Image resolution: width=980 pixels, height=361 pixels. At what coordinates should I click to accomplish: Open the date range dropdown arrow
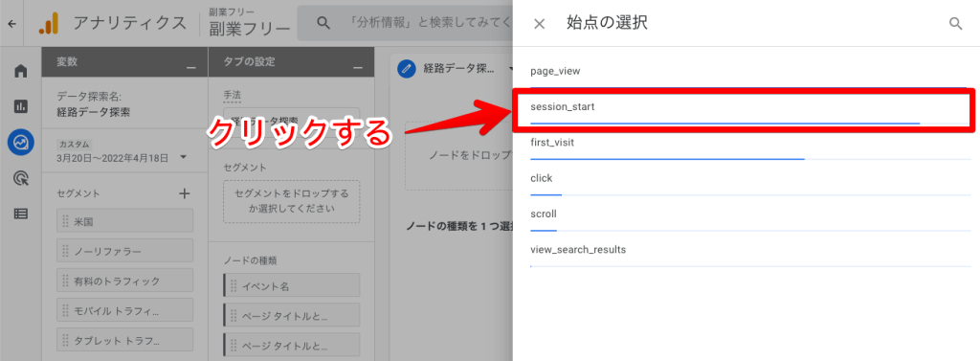coord(183,158)
